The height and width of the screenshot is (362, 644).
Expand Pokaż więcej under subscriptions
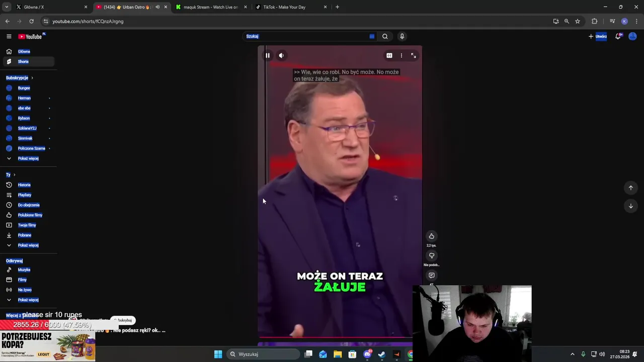(28, 158)
